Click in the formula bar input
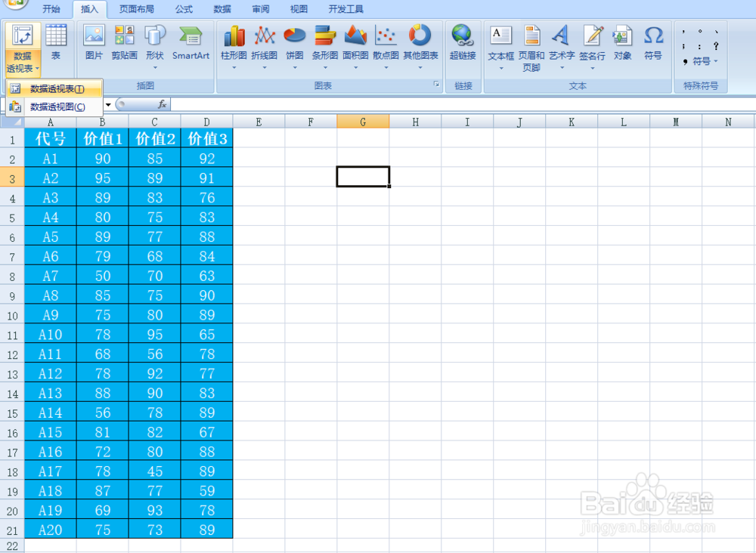Image resolution: width=756 pixels, height=553 pixels. pos(463,104)
